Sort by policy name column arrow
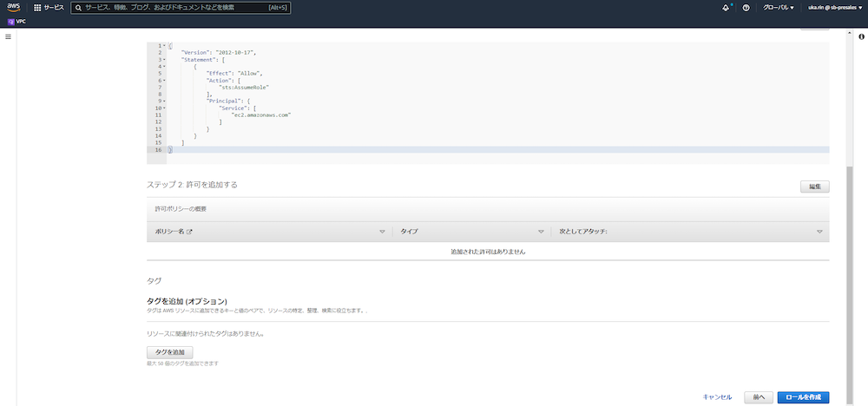Image resolution: width=868 pixels, height=406 pixels. pyautogui.click(x=382, y=232)
